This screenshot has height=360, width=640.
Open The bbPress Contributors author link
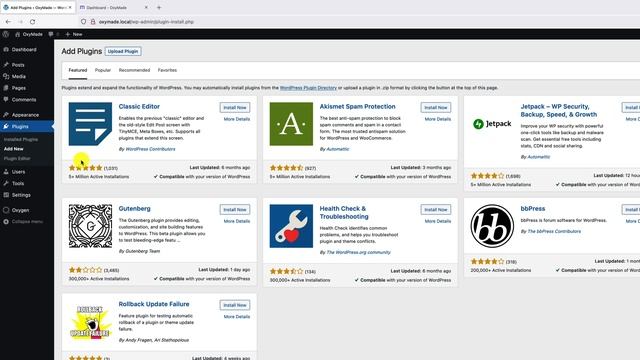coord(554,231)
